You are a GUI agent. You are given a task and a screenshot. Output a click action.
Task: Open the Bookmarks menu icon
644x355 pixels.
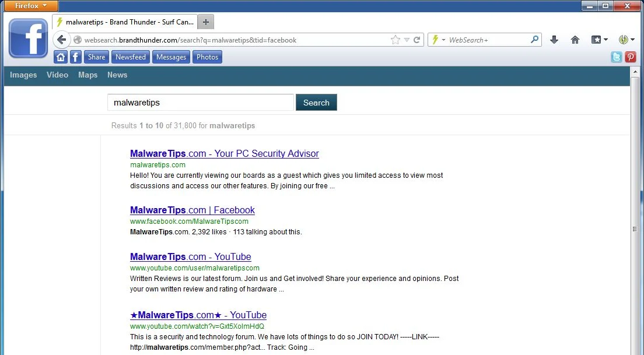tap(599, 40)
